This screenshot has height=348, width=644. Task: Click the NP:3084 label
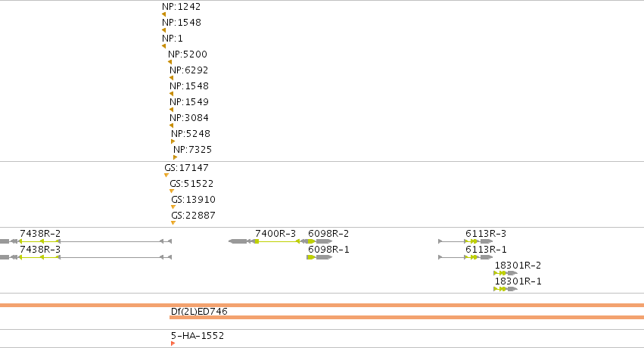coord(189,118)
